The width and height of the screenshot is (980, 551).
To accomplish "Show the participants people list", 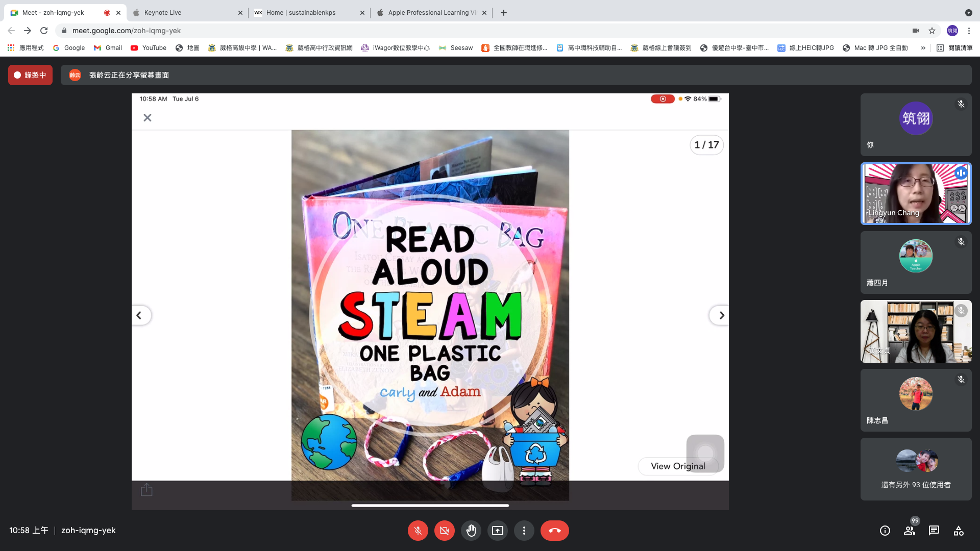I will click(910, 531).
